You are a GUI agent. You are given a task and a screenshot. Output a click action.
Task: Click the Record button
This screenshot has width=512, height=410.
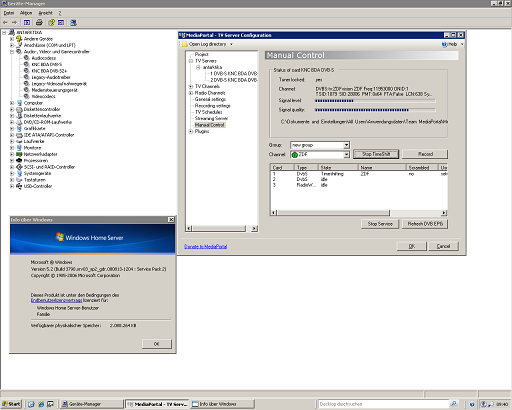[x=425, y=154]
